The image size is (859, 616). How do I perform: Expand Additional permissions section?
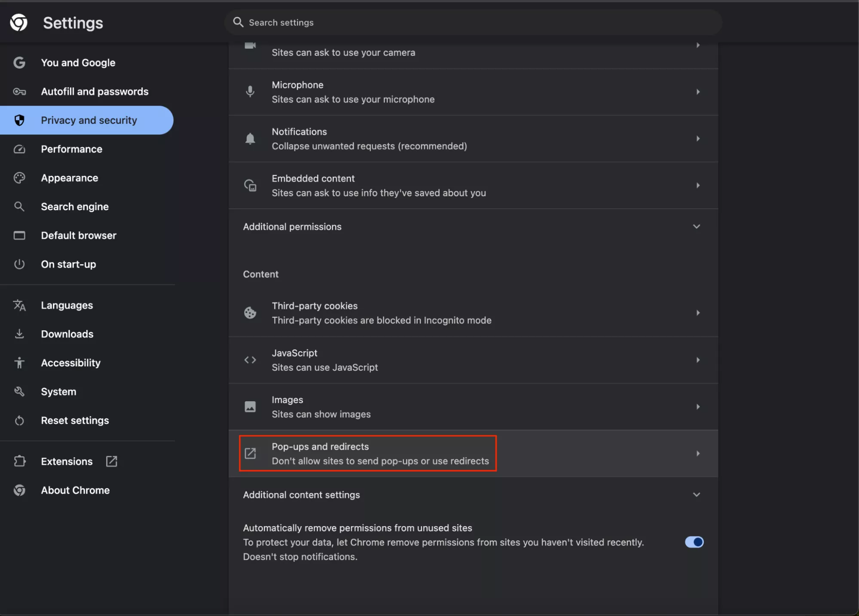coord(696,226)
